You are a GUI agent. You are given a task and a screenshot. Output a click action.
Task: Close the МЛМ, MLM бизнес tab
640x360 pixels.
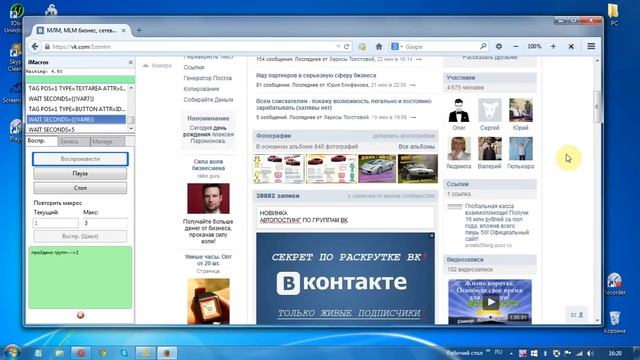pyautogui.click(x=124, y=30)
